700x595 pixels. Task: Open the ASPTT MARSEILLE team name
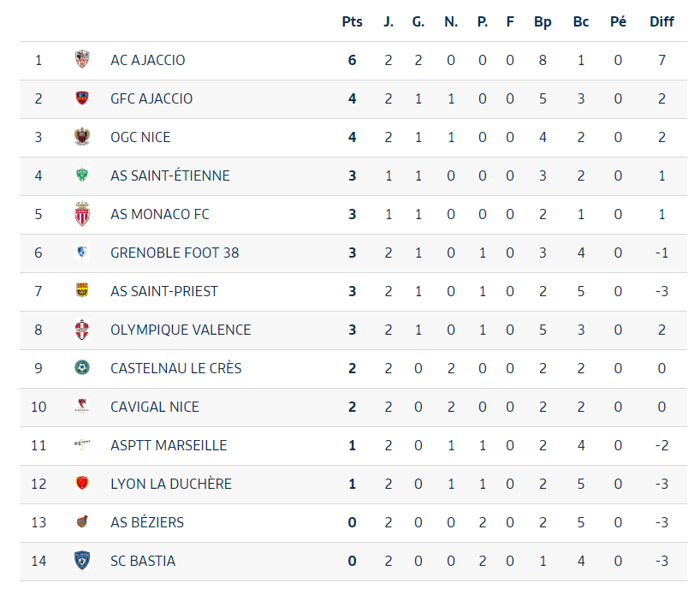pyautogui.click(x=169, y=445)
